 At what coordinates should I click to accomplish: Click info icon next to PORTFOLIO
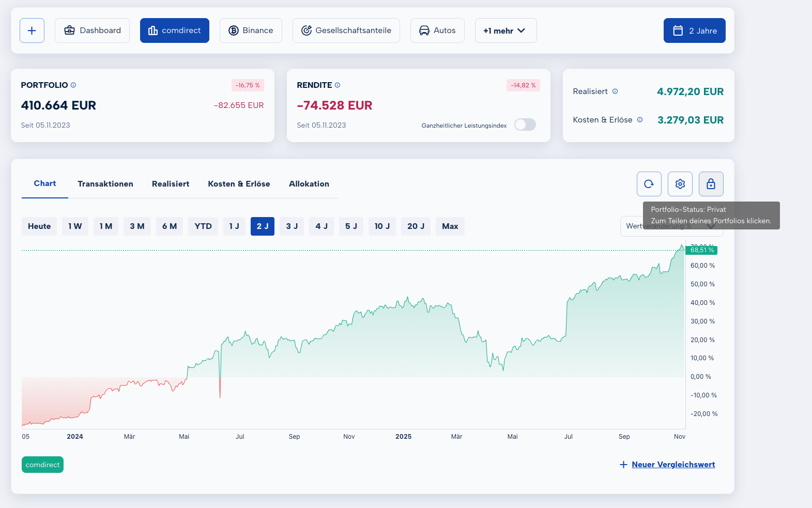(73, 85)
